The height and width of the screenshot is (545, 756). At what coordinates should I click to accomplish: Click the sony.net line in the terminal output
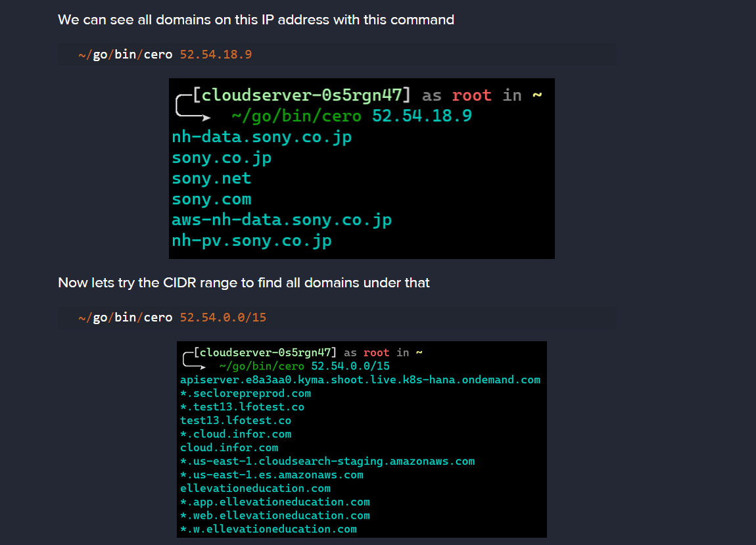pyautogui.click(x=212, y=178)
